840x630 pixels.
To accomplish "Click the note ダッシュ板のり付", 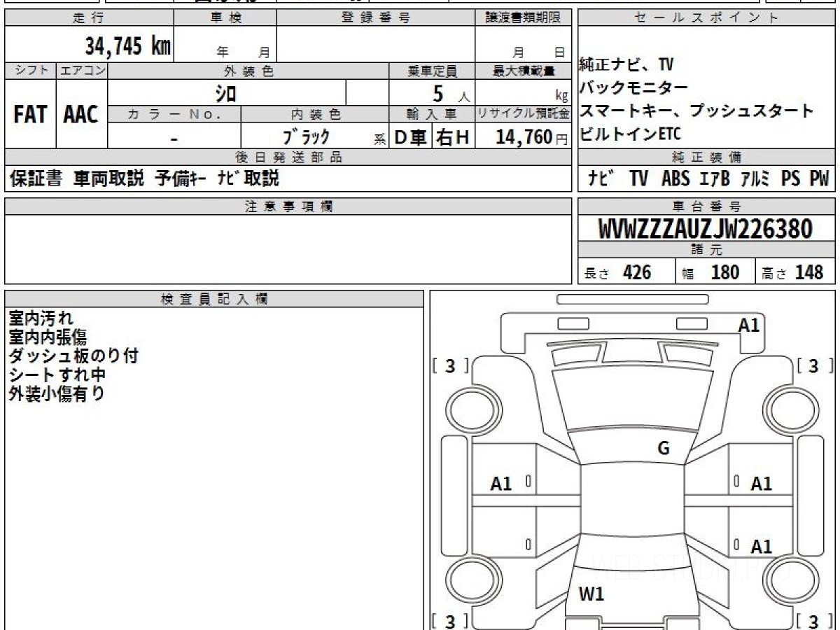I will click(x=73, y=356).
